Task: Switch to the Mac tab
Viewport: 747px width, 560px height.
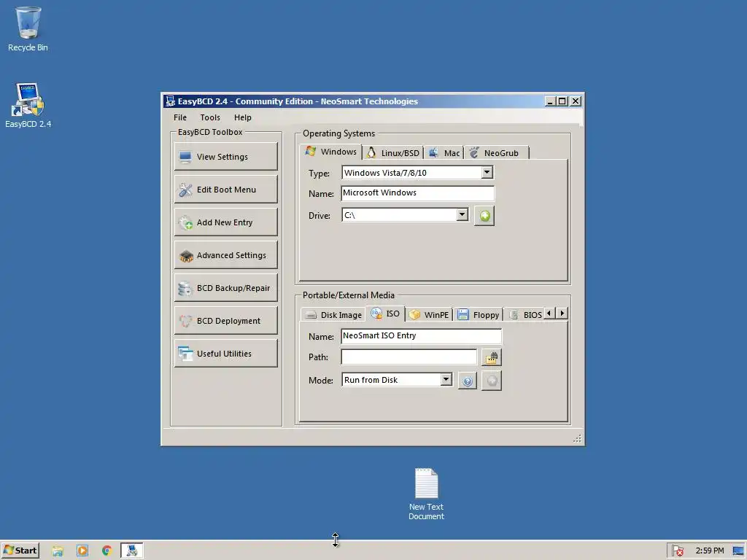Action: pos(444,153)
